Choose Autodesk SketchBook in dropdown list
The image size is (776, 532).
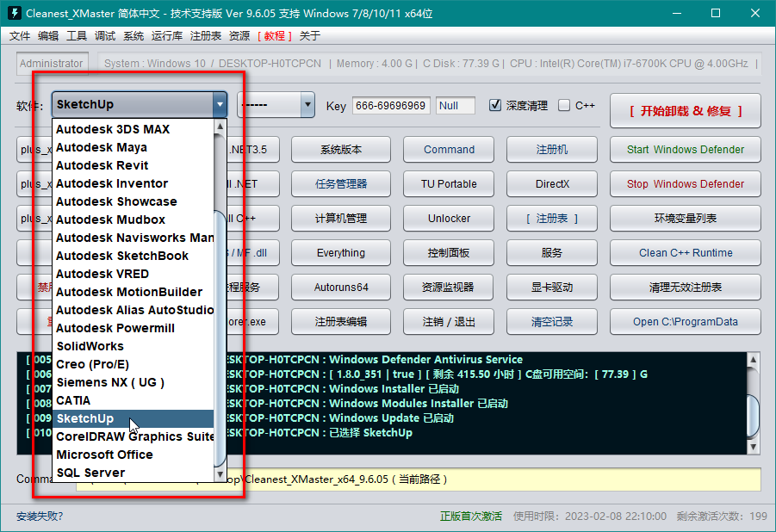(x=133, y=256)
